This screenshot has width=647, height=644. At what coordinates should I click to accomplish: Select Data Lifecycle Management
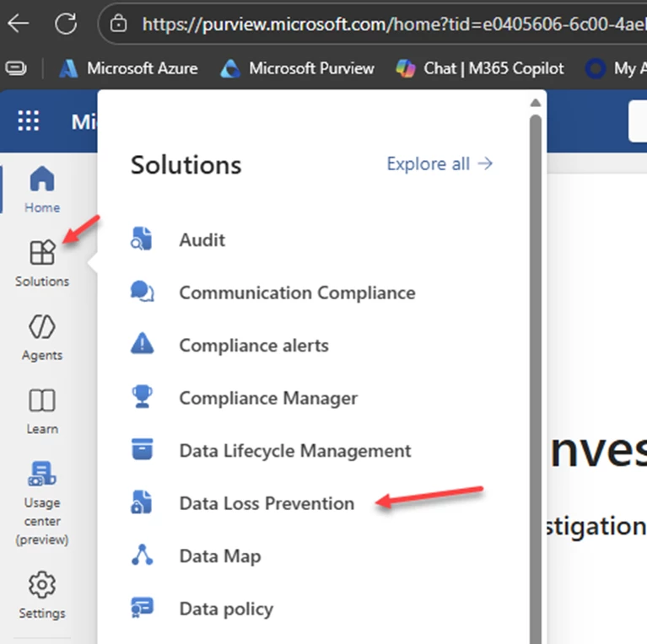(295, 451)
